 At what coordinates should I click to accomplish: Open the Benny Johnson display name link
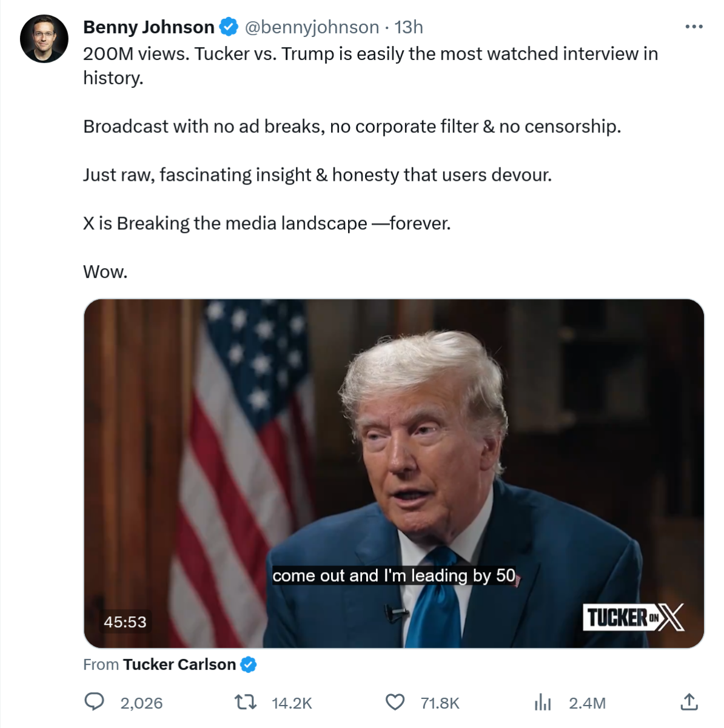coord(149,27)
